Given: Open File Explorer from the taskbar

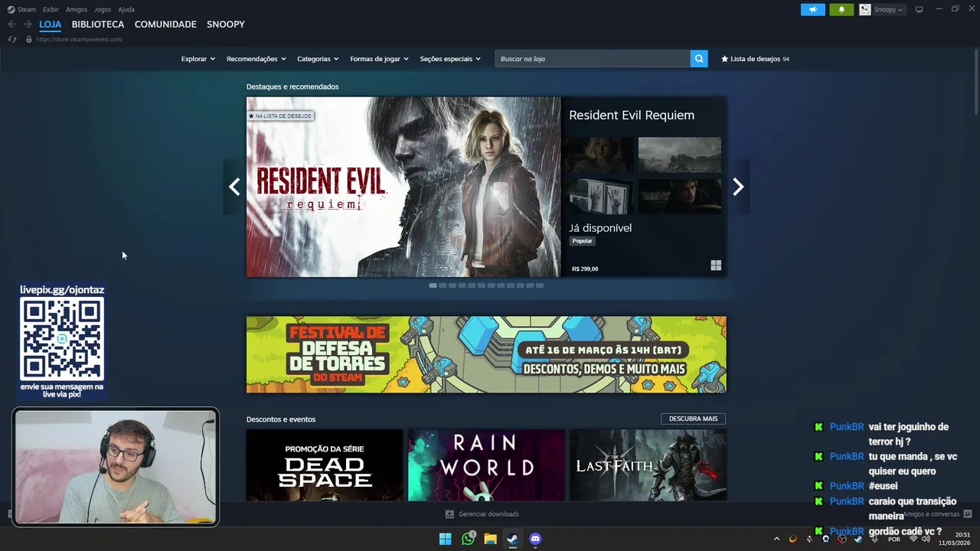Looking at the screenshot, I should [x=490, y=539].
